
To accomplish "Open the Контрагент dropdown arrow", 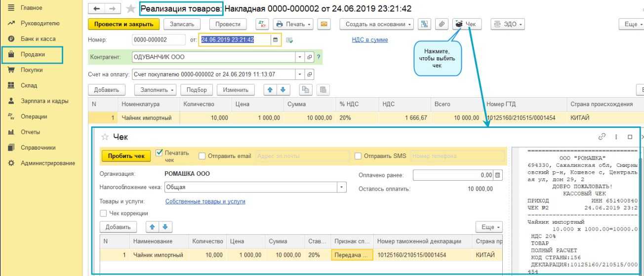I will [x=300, y=56].
